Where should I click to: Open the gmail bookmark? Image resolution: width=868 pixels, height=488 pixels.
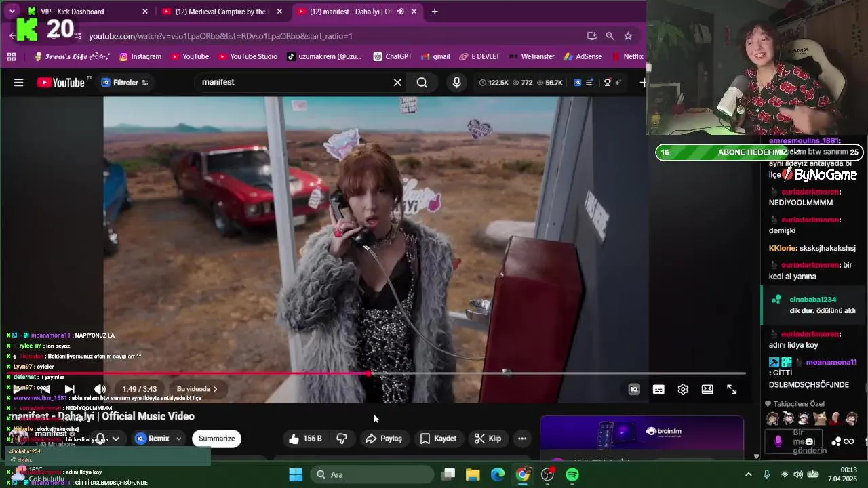tap(435, 56)
